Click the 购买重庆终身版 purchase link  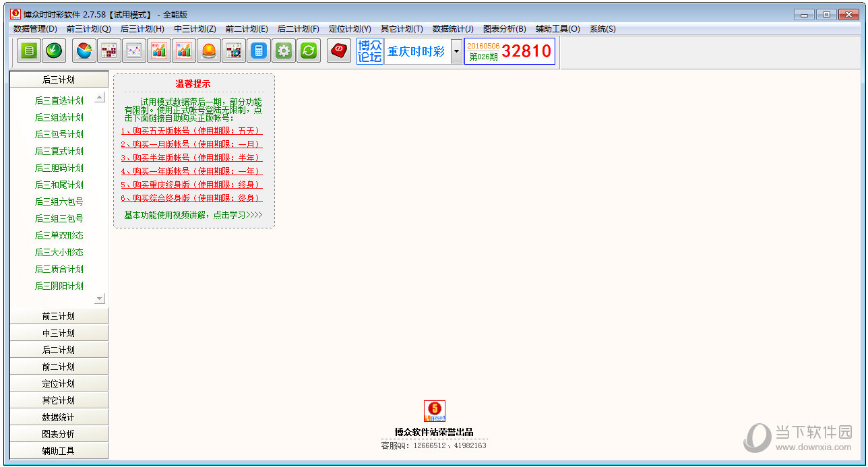point(191,185)
